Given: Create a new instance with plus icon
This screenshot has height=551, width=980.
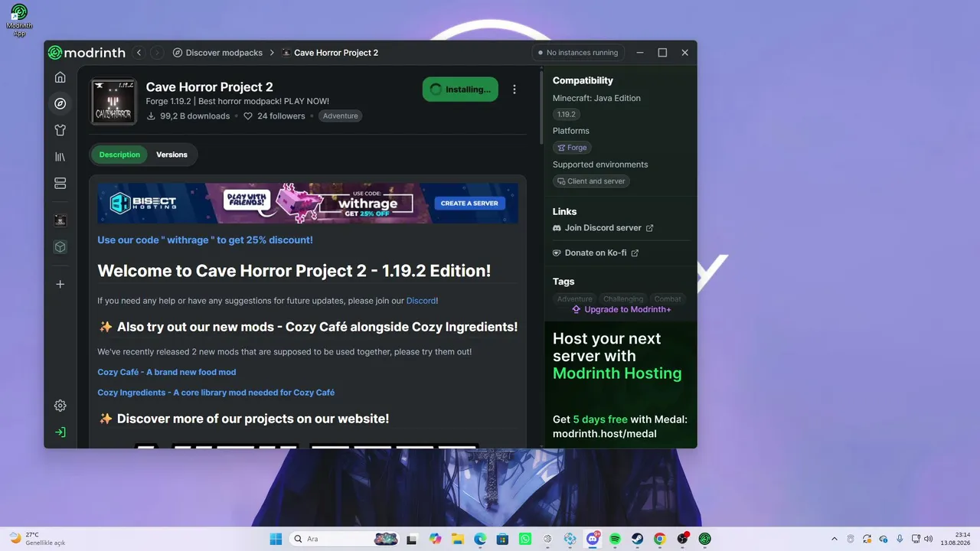Looking at the screenshot, I should click(x=60, y=284).
